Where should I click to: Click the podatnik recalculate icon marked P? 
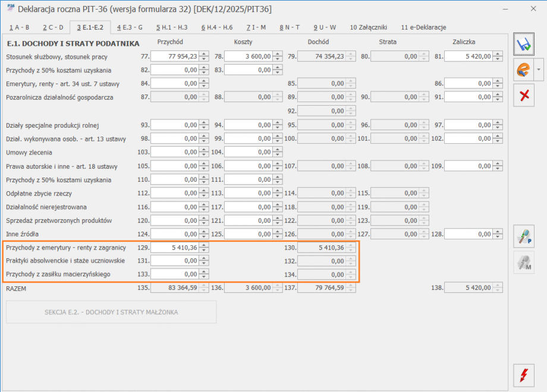pos(524,236)
